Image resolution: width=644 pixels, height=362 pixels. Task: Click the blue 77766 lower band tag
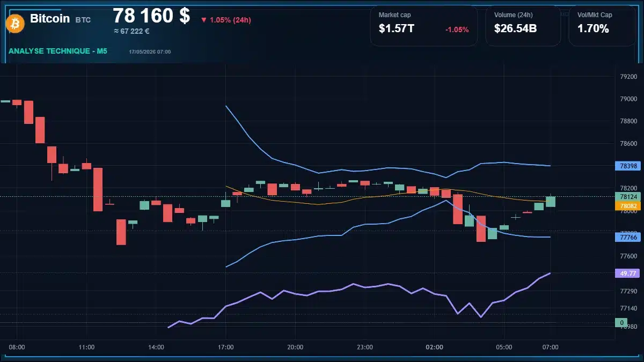(x=628, y=237)
